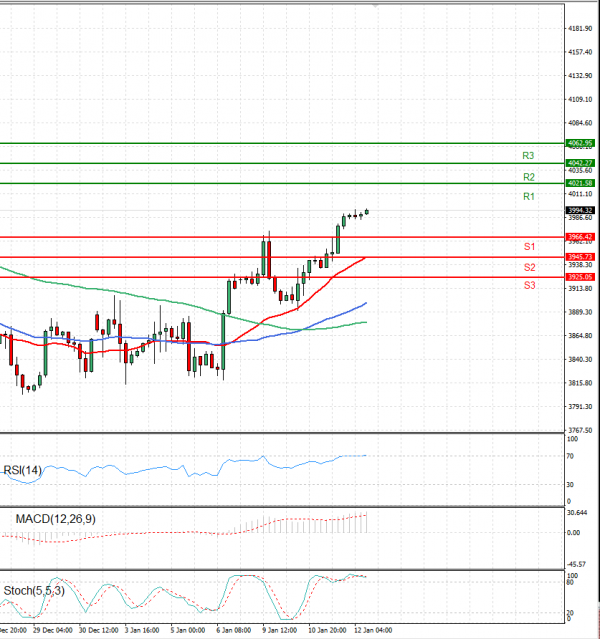Click the latest candlestick on the chart

point(367,212)
